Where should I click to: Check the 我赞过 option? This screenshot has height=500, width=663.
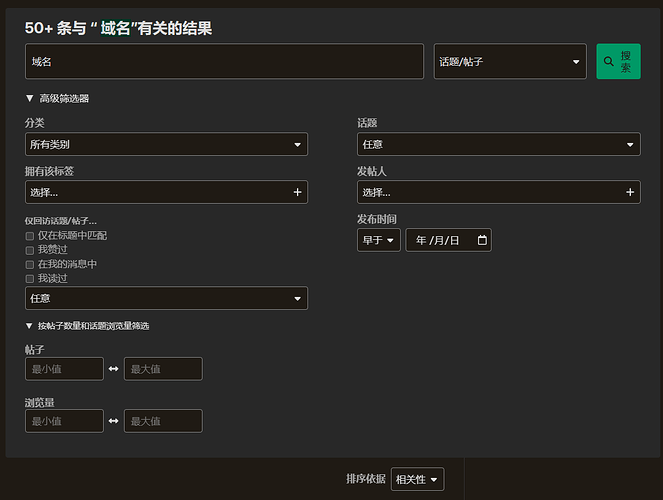tap(30, 250)
